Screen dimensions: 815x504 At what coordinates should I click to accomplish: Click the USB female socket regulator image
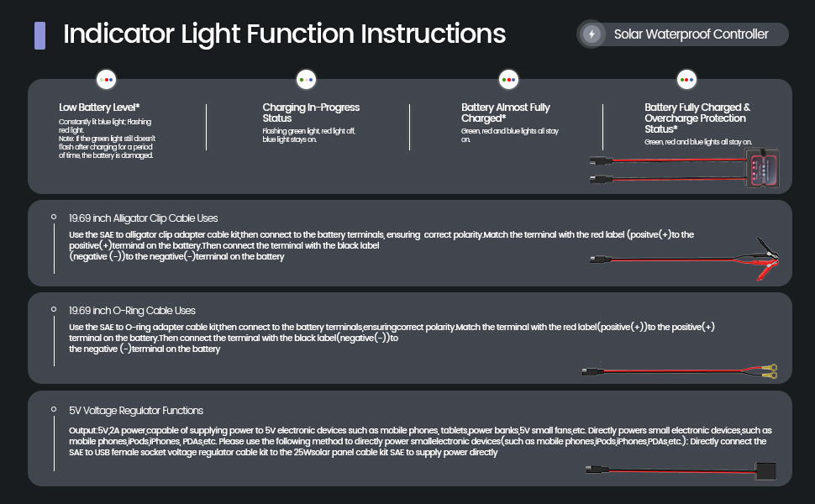765,471
